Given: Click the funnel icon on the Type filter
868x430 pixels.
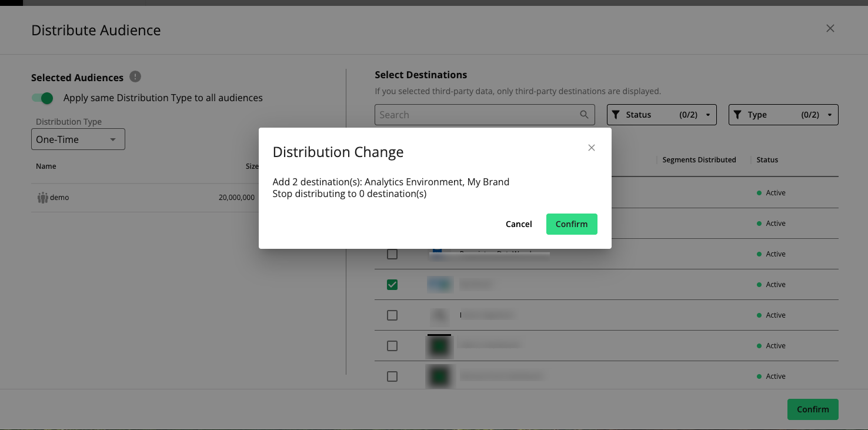Looking at the screenshot, I should (739, 114).
